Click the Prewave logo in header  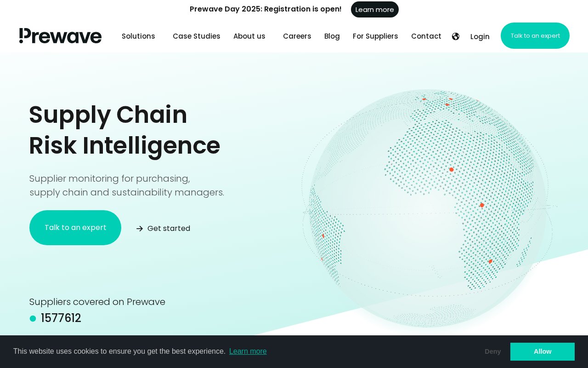click(x=60, y=36)
